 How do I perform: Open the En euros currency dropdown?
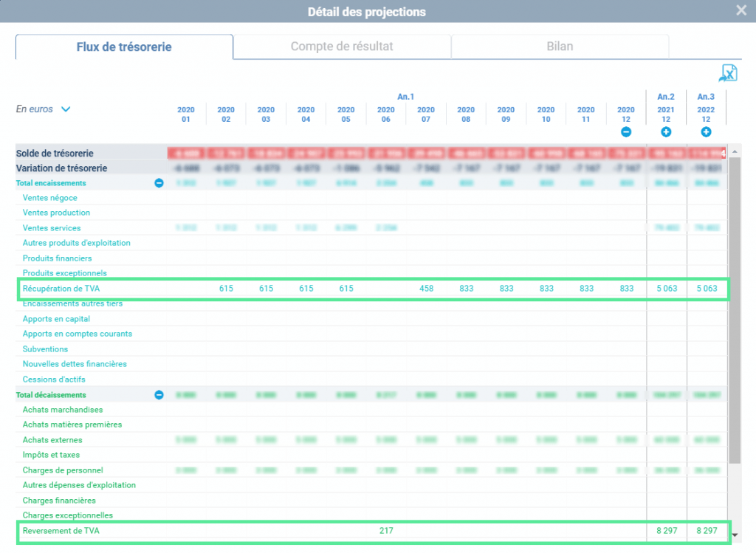pyautogui.click(x=44, y=109)
